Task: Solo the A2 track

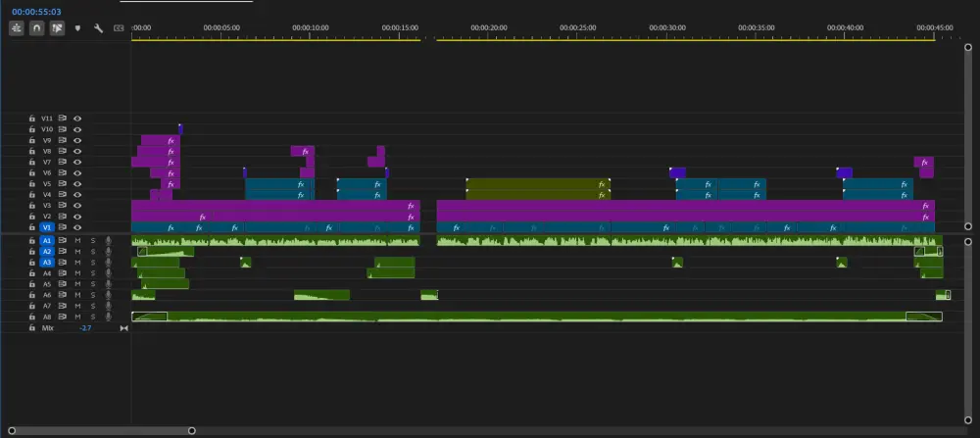Action: click(93, 251)
